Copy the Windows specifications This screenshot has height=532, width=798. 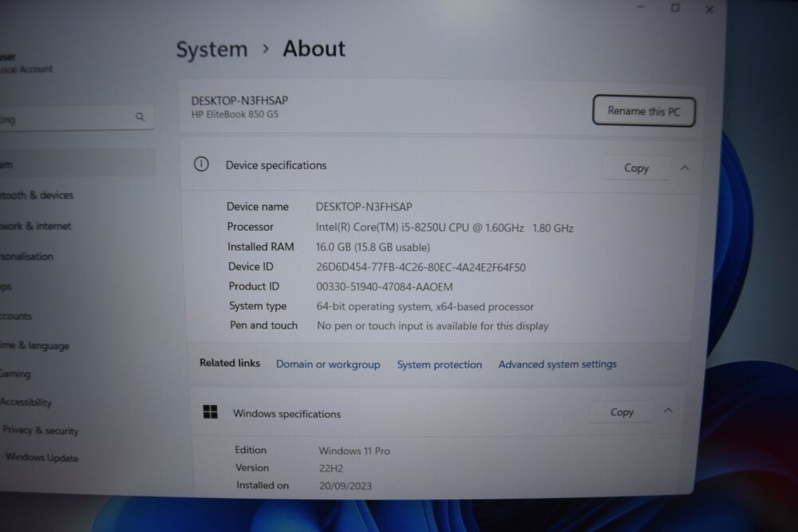pos(622,412)
